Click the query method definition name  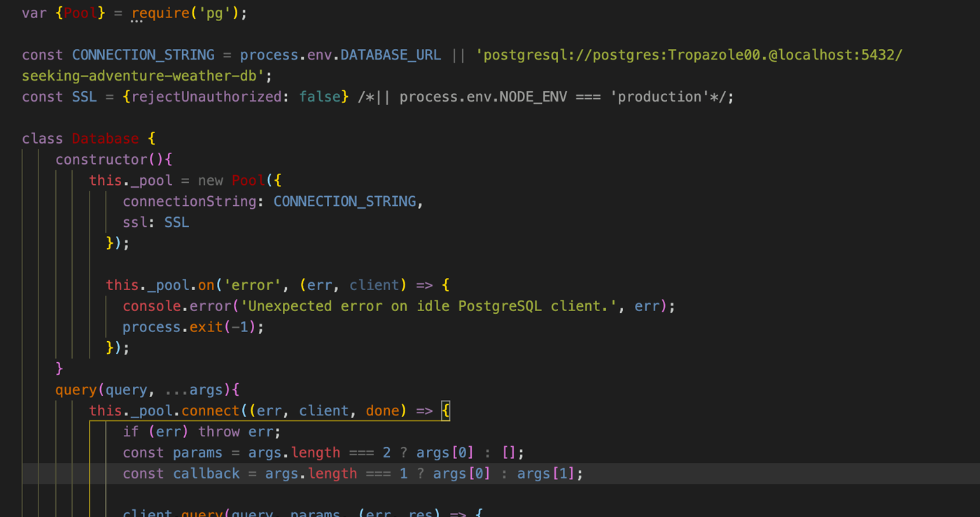76,390
